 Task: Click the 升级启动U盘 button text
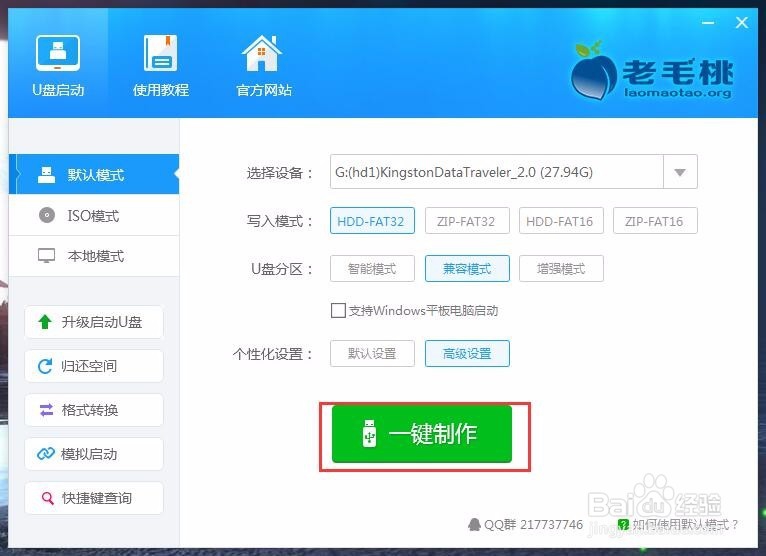[x=102, y=322]
